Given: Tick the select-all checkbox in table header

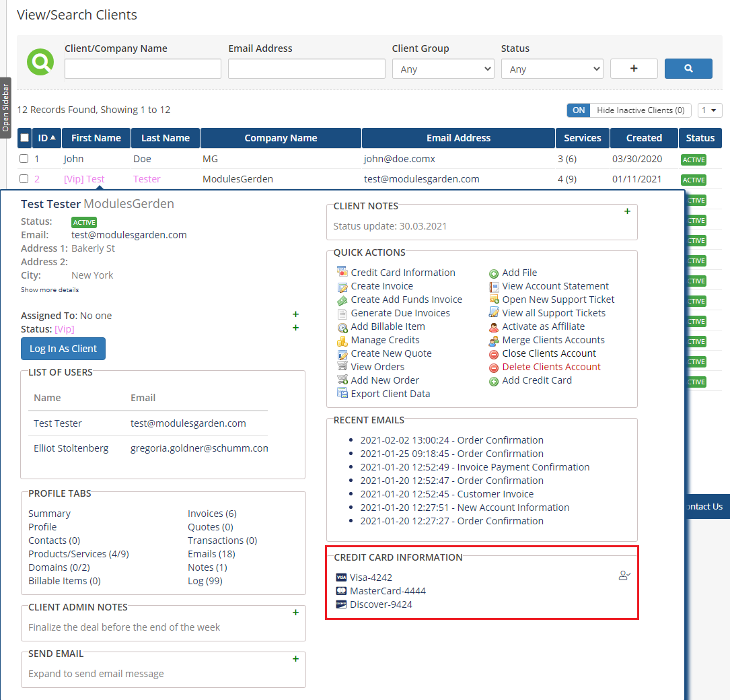Looking at the screenshot, I should click(x=25, y=138).
